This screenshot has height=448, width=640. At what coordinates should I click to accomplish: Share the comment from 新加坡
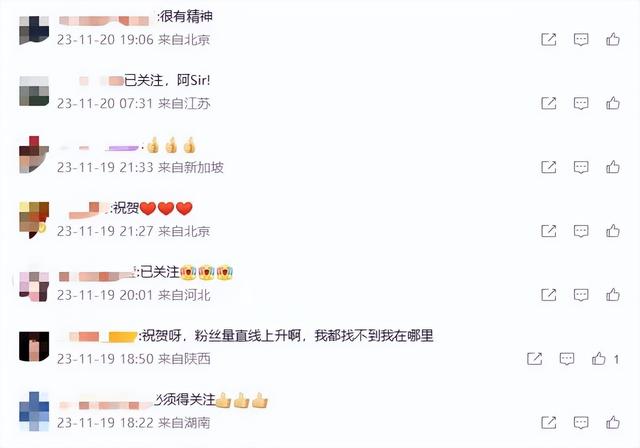pyautogui.click(x=549, y=167)
